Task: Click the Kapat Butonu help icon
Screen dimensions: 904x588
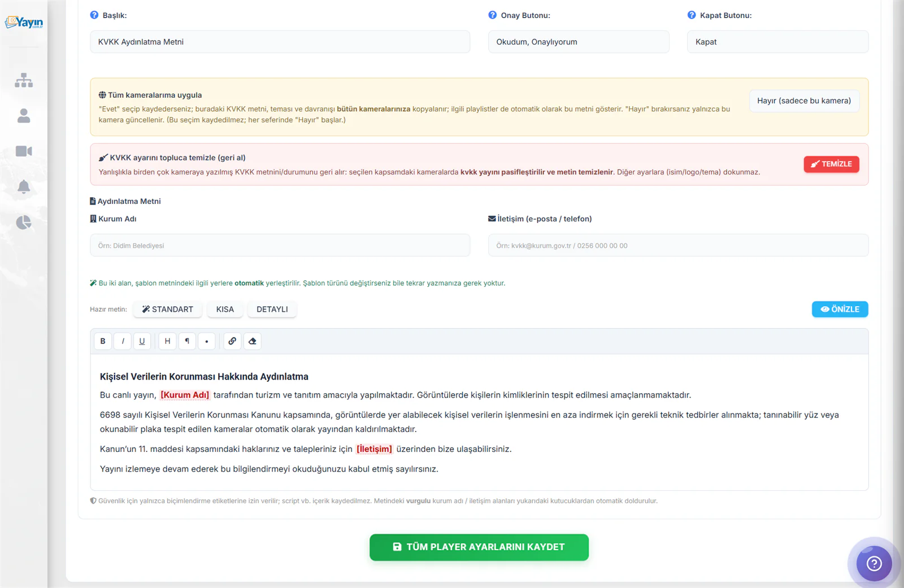Action: (x=692, y=15)
